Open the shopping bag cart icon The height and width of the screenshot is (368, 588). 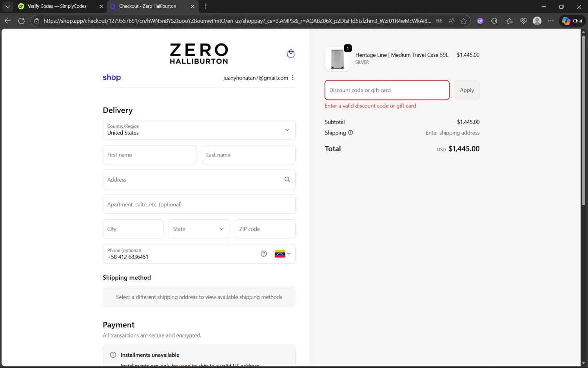point(291,53)
